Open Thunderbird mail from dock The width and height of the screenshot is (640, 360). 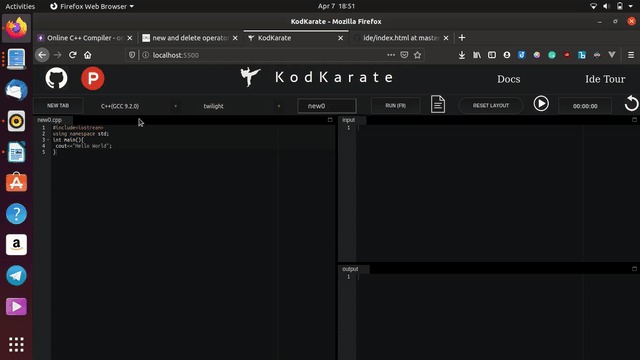tap(16, 90)
